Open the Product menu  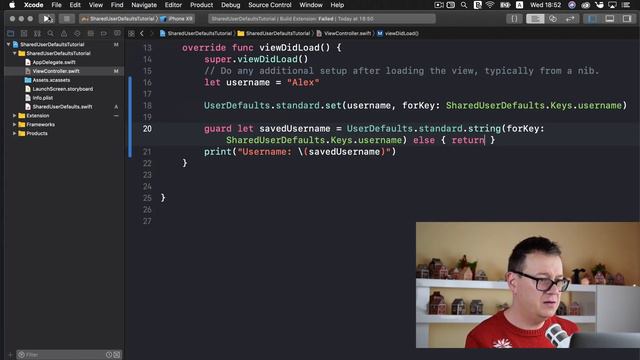click(201, 5)
